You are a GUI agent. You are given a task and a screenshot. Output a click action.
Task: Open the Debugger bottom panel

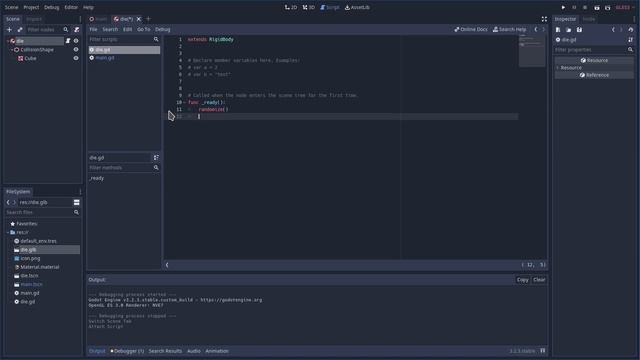point(127,351)
